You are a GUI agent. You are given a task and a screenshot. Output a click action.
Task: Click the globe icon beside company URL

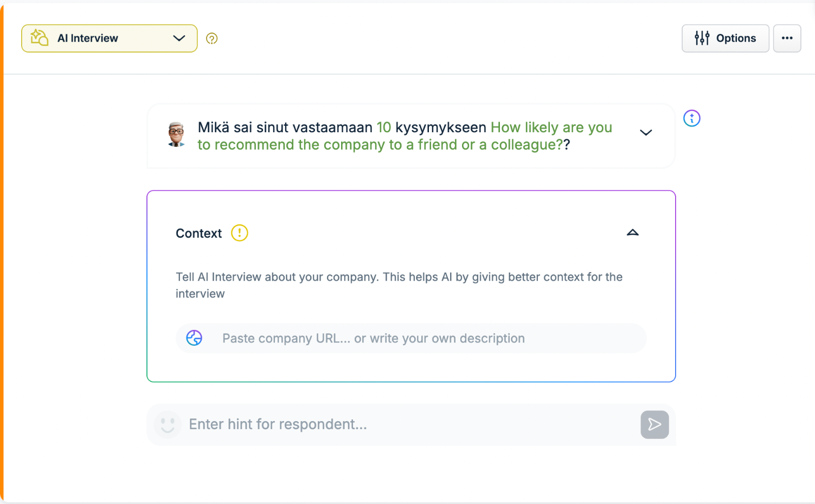194,338
